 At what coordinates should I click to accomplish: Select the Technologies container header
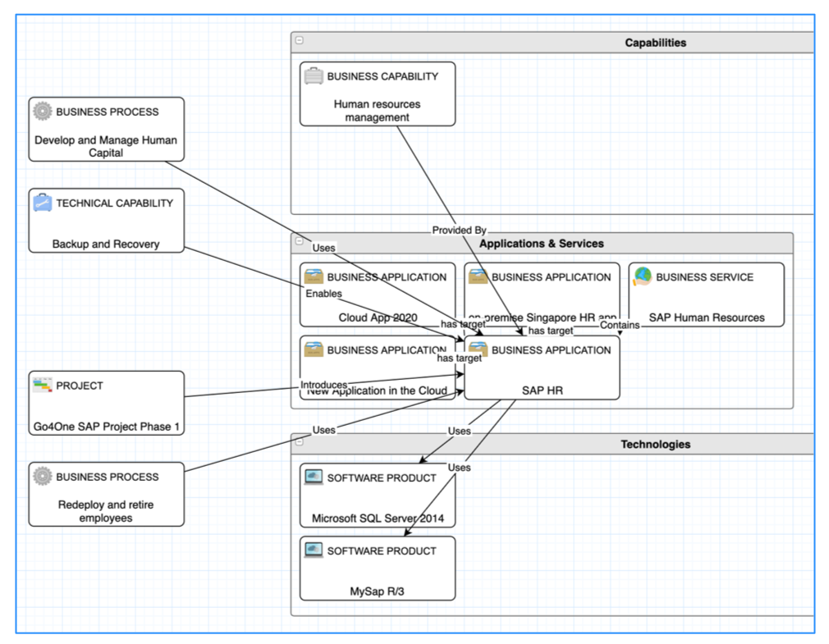point(552,445)
